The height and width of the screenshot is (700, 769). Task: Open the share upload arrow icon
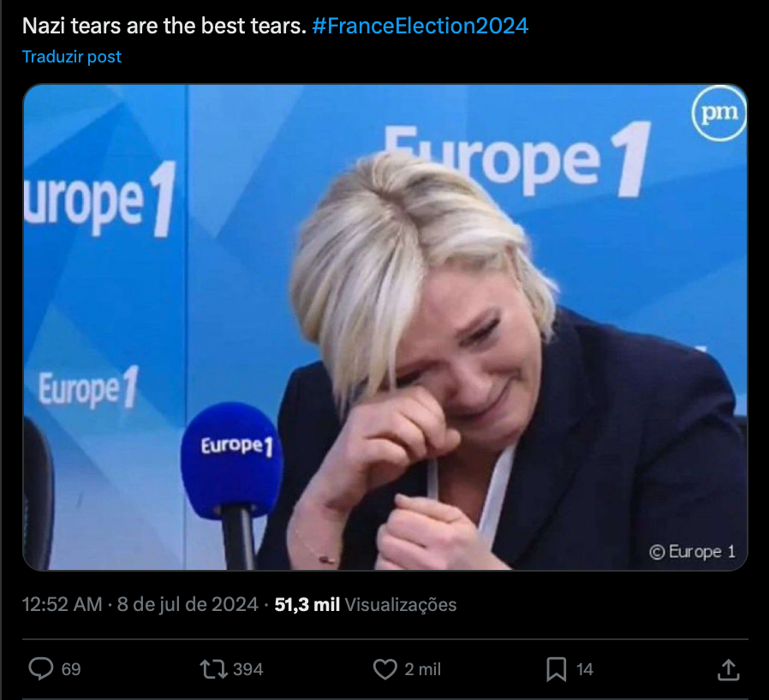pyautogui.click(x=728, y=669)
